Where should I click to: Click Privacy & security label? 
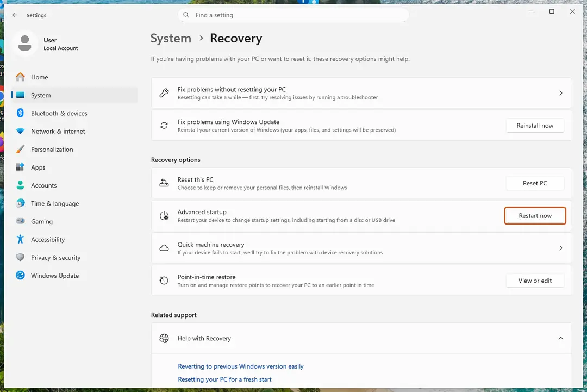(55, 258)
